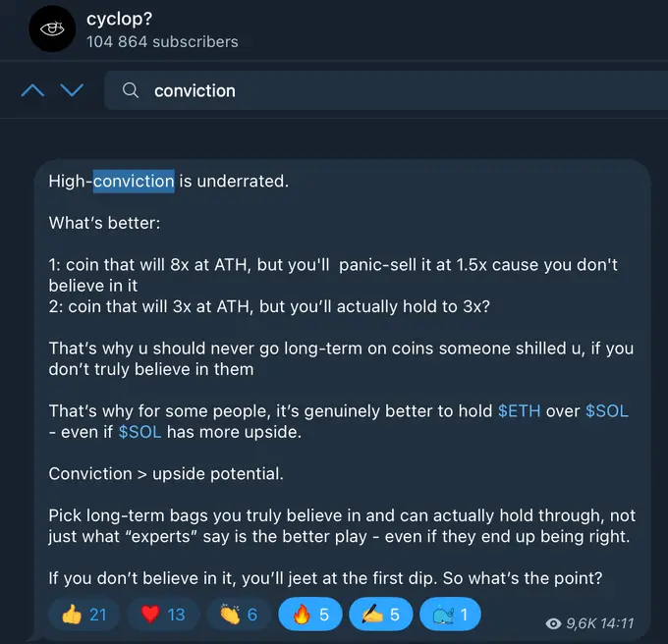The height and width of the screenshot is (644, 668).
Task: Toggle the fire reaction
Action: pyautogui.click(x=309, y=615)
